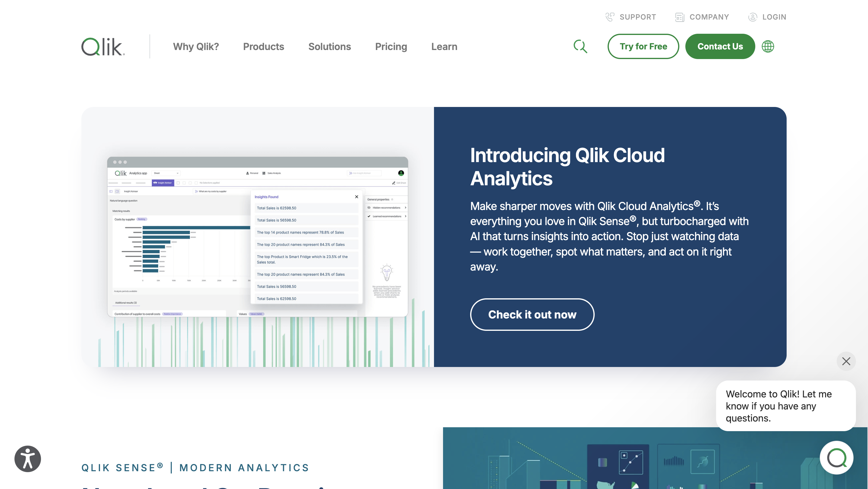Click the Try for Free button
868x489 pixels.
643,46
